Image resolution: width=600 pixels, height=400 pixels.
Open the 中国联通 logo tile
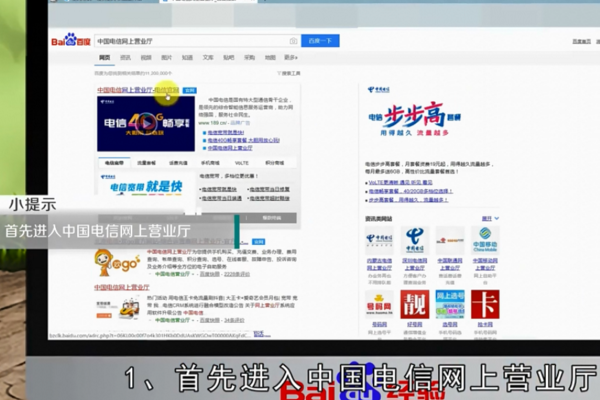point(450,240)
